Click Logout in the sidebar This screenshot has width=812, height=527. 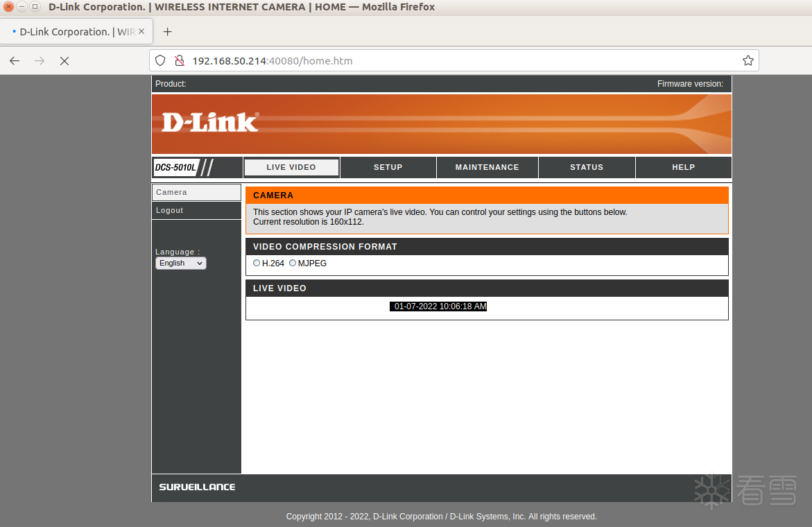(x=196, y=210)
